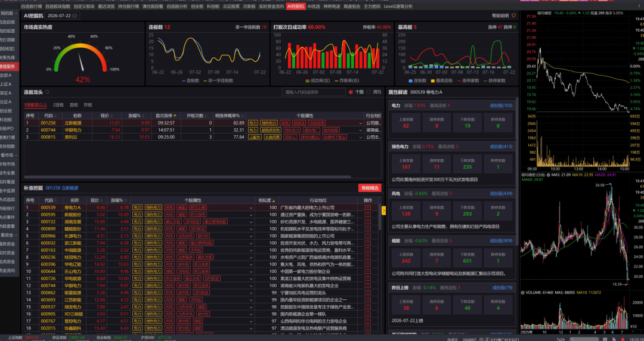Sort by 首次涨停 column arrow icon
Image resolution: width=644 pixels, height=341 pixels.
(x=175, y=116)
